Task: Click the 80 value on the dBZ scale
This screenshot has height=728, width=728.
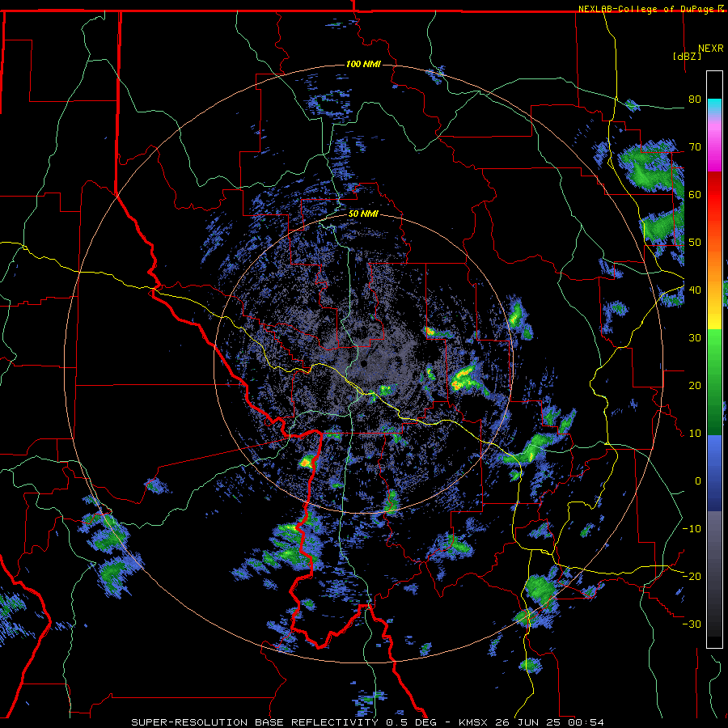Action: click(695, 99)
